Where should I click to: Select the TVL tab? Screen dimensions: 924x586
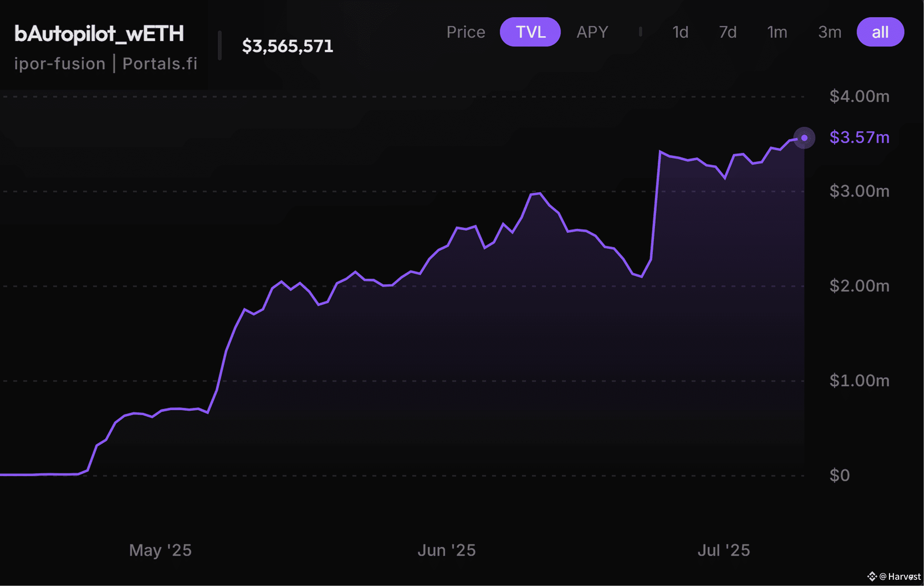click(530, 32)
